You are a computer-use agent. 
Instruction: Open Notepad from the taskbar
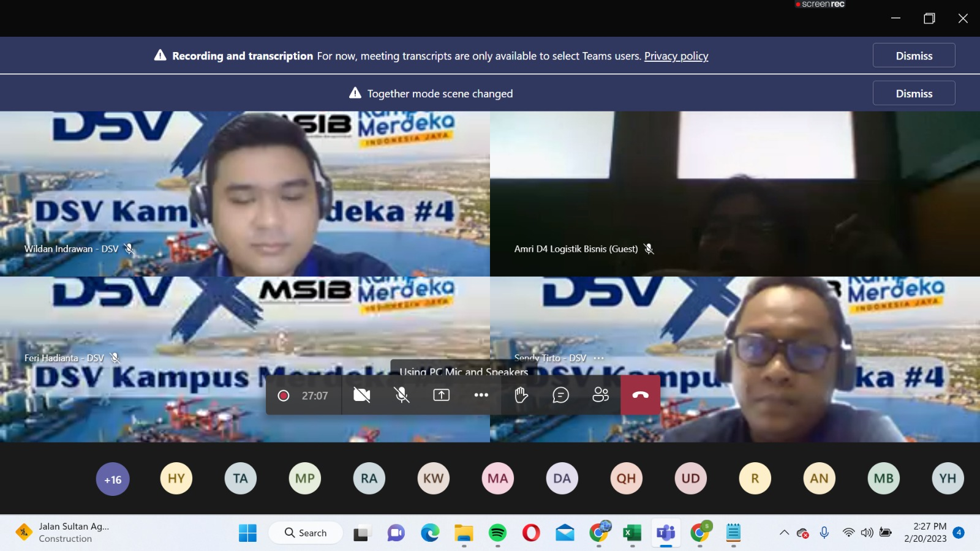pyautogui.click(x=733, y=533)
